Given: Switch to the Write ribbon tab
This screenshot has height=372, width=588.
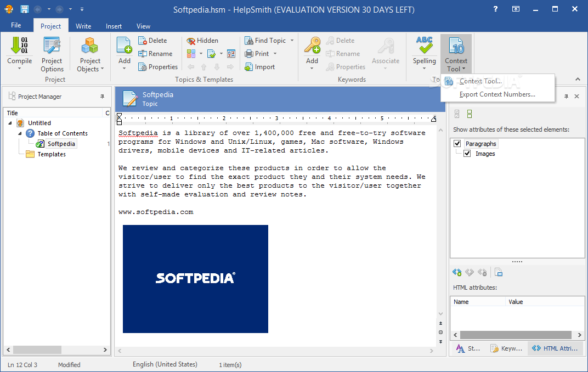Looking at the screenshot, I should pos(83,26).
